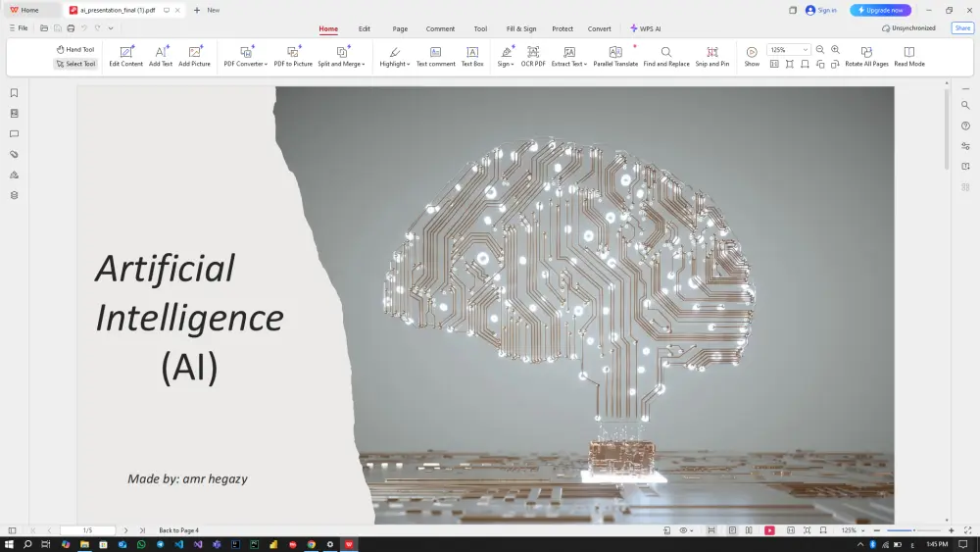Adjust the bottom zoom slider

(x=913, y=530)
